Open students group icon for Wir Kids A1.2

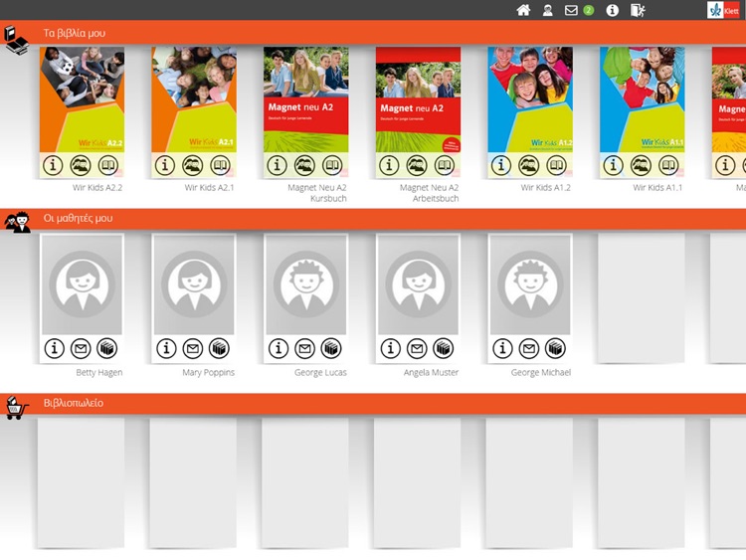click(x=528, y=165)
